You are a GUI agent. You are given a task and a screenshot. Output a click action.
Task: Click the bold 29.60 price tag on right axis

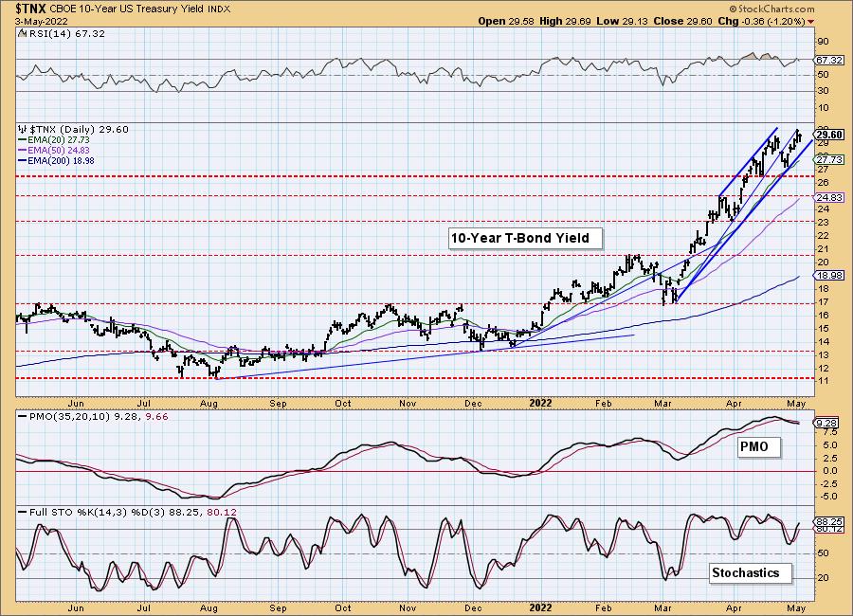[829, 135]
